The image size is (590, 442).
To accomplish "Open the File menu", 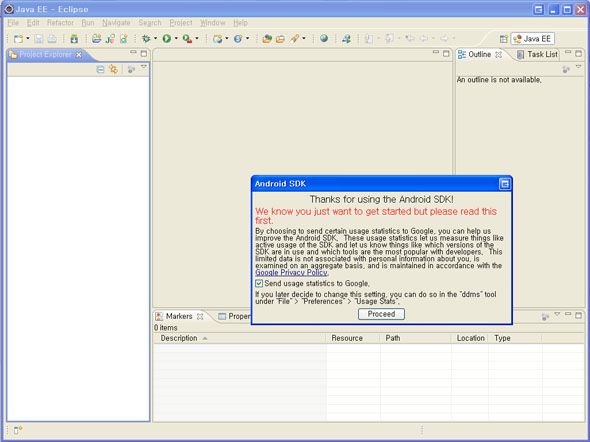I will pos(13,23).
